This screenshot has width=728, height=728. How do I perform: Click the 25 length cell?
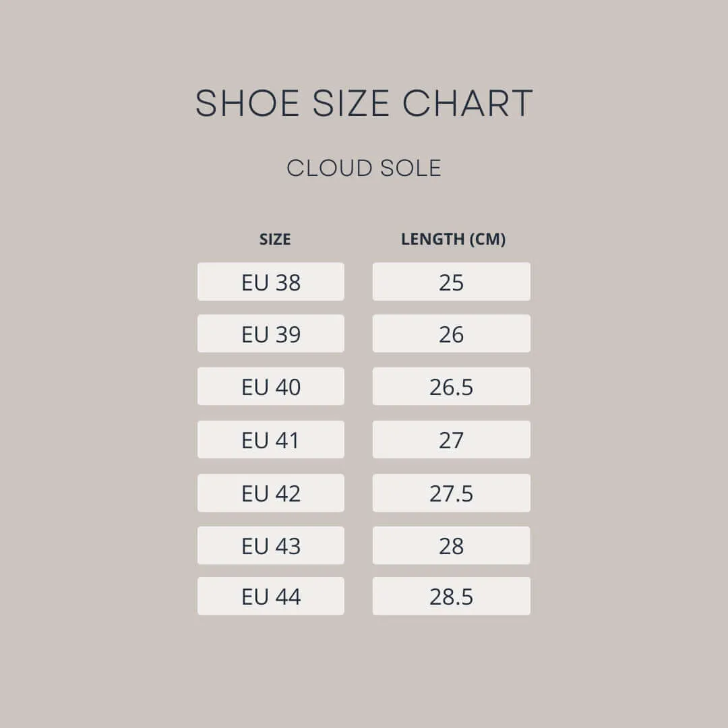[452, 282]
